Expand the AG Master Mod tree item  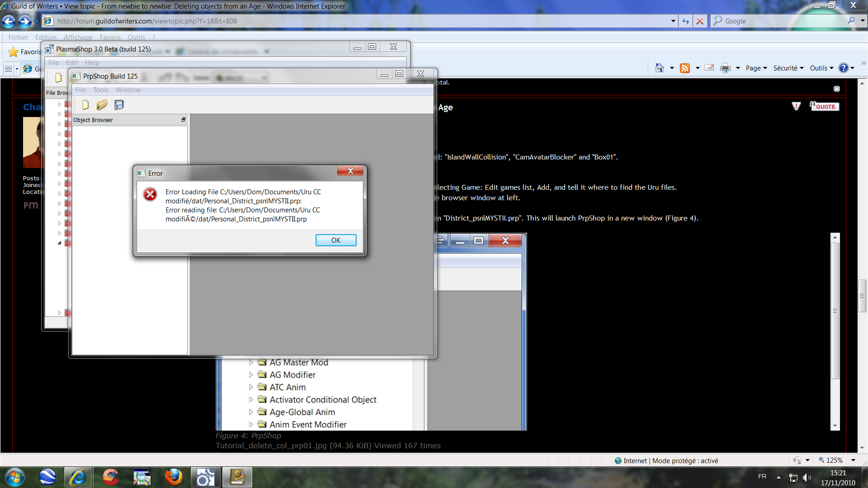251,362
